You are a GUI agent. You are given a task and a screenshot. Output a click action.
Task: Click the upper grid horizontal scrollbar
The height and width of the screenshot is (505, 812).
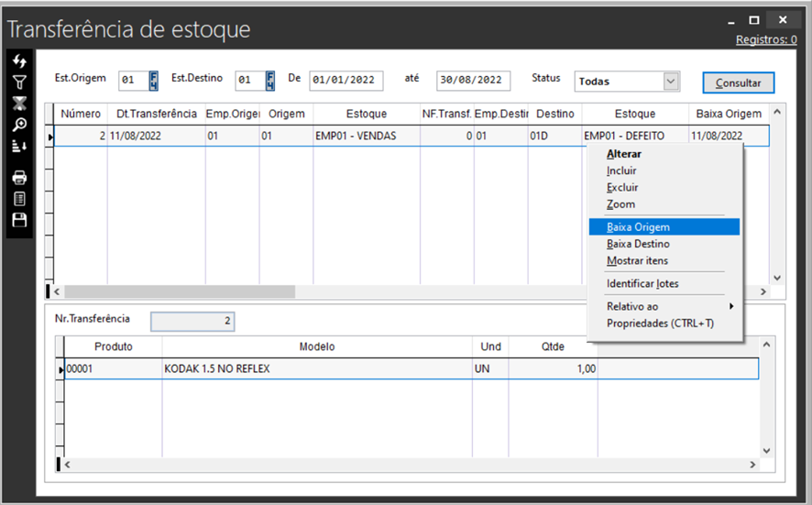click(x=174, y=291)
